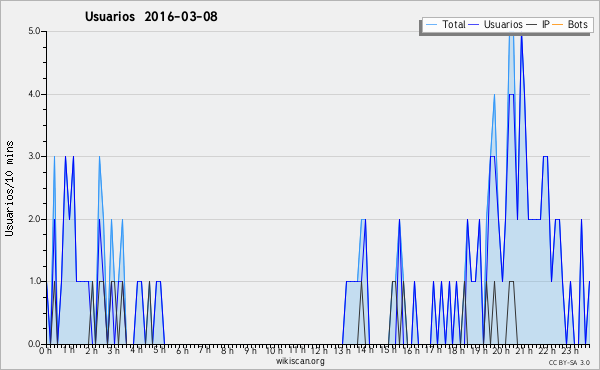Select the 'Usuarios' legend entry
This screenshot has width=600, height=370.
(503, 24)
